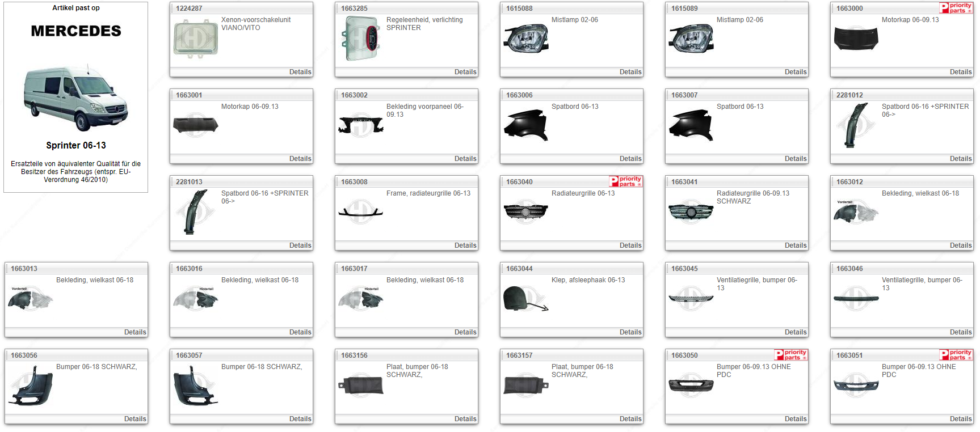This screenshot has width=980, height=432.
Task: Open Details for Frame radiateurgrille 1663008
Action: click(465, 245)
